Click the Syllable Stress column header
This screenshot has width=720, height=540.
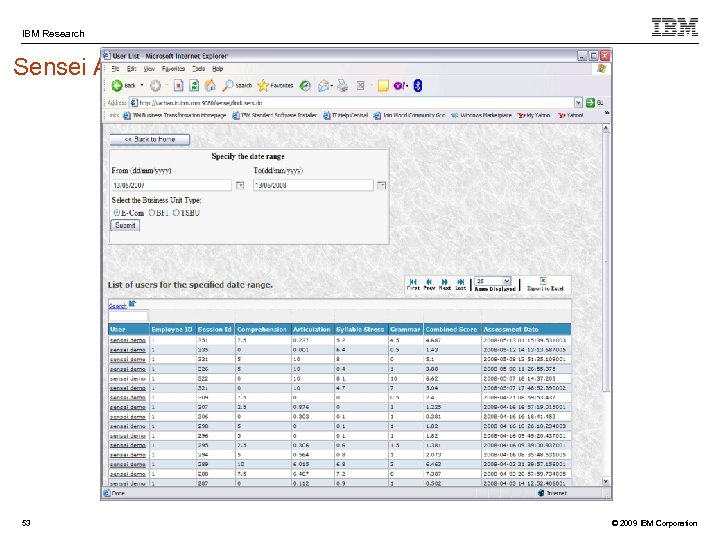[x=360, y=329]
